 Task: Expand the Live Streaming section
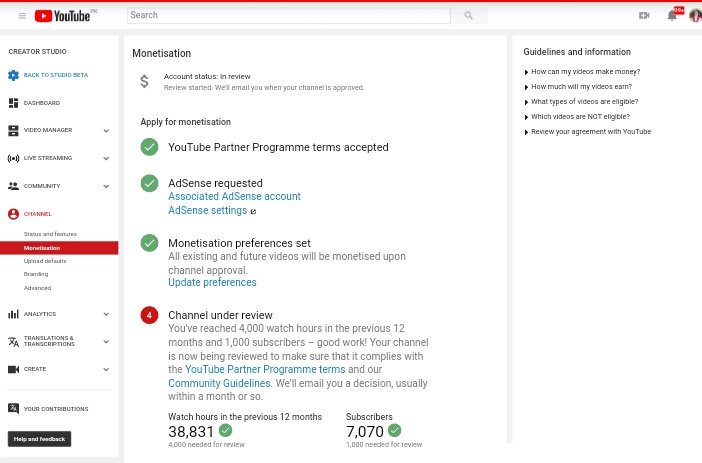pos(106,158)
